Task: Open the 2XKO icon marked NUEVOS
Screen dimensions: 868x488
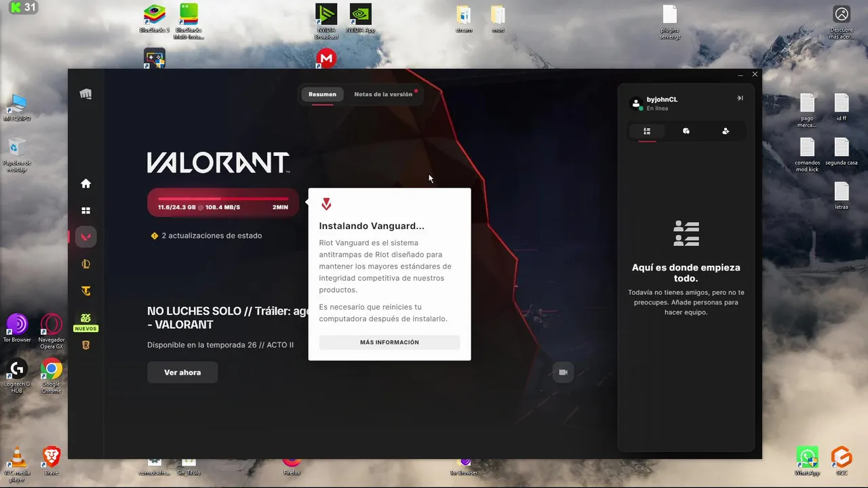Action: (86, 322)
